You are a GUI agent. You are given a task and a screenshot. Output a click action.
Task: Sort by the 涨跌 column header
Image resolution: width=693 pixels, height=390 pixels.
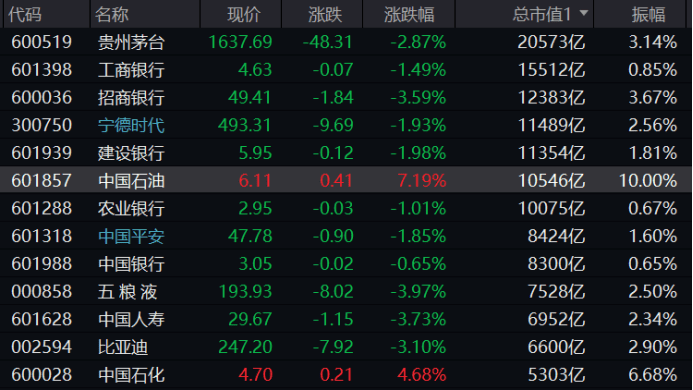322,14
